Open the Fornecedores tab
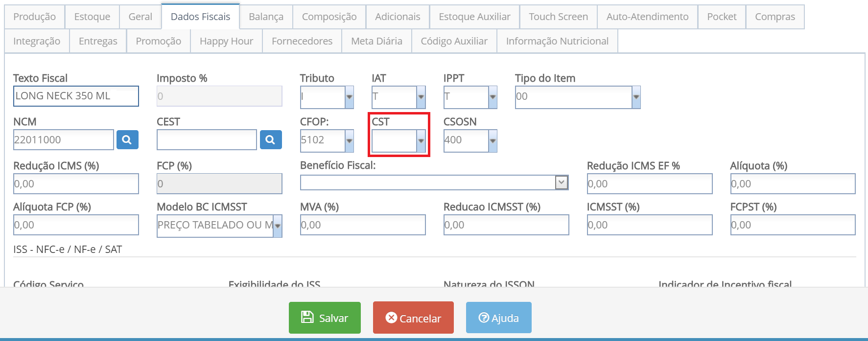The width and height of the screenshot is (868, 341). [x=302, y=41]
